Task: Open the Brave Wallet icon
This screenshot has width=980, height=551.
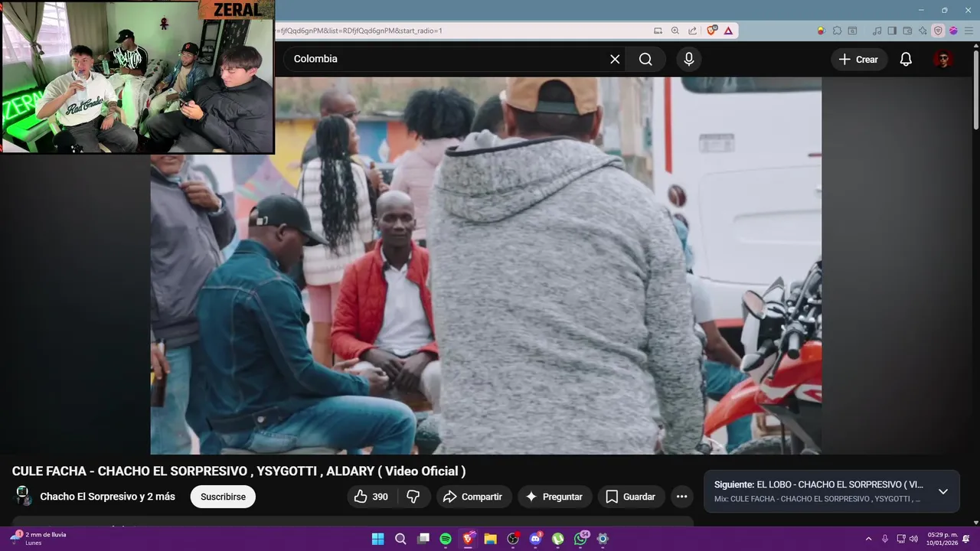Action: coord(907,31)
